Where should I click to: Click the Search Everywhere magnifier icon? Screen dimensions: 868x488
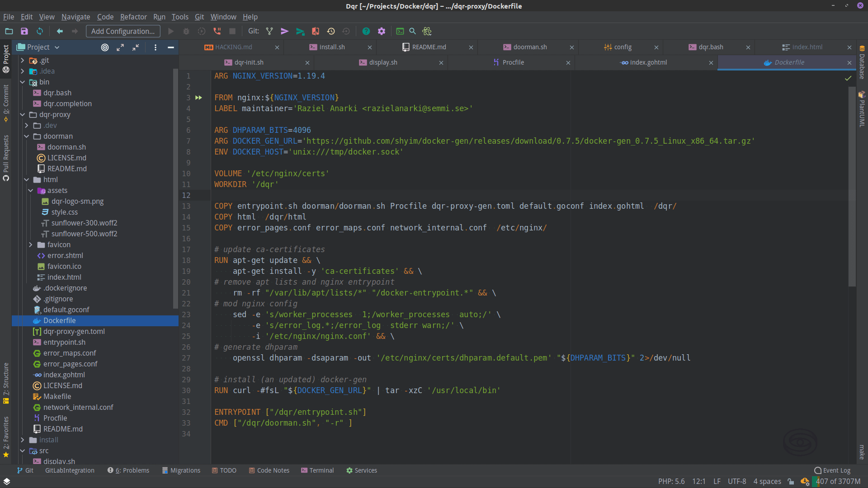(x=412, y=31)
